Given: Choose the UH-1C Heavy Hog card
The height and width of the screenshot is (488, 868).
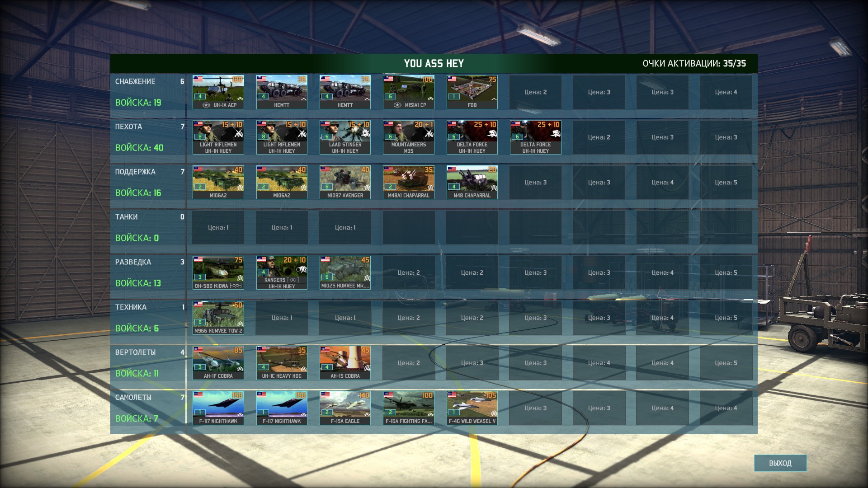Looking at the screenshot, I should 282,363.
